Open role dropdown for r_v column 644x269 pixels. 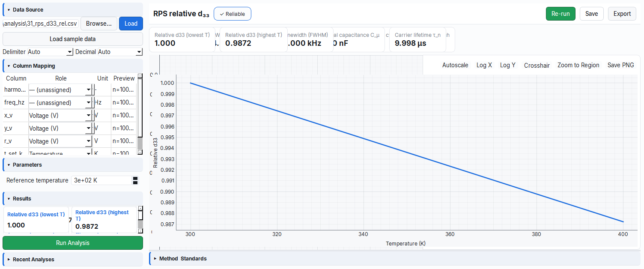click(x=60, y=141)
